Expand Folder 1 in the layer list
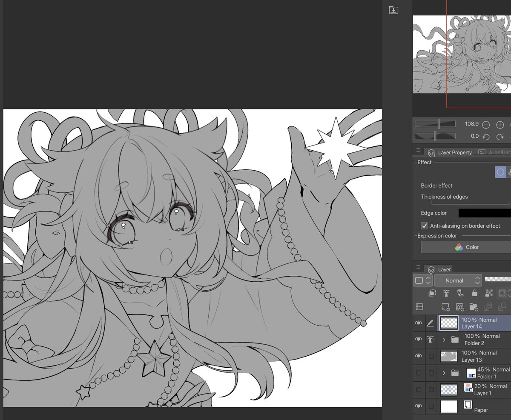The image size is (511, 420). 444,373
